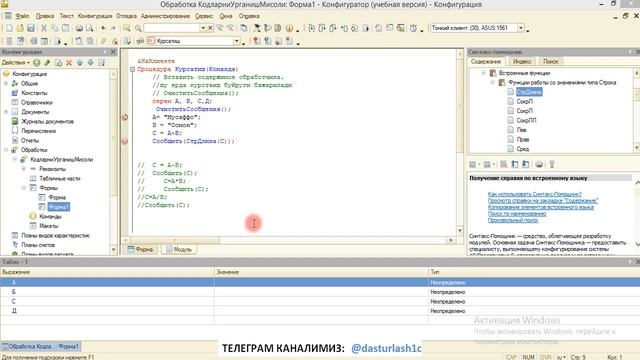Click the printer icon in Syntax Assistant toolbar
The width and height of the screenshot is (640, 360).
click(539, 164)
